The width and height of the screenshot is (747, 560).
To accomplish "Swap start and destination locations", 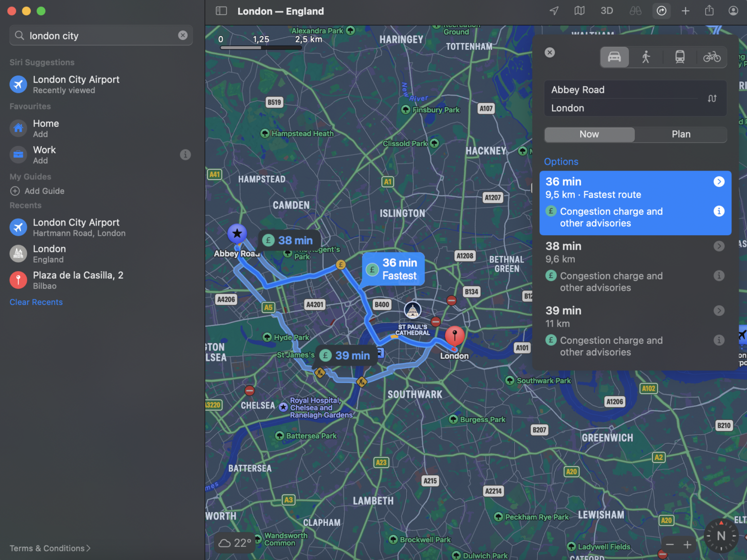I will (x=712, y=98).
